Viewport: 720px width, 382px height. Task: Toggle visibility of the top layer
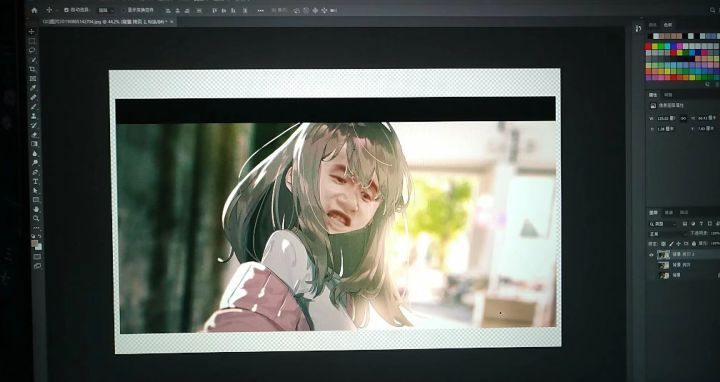point(651,254)
